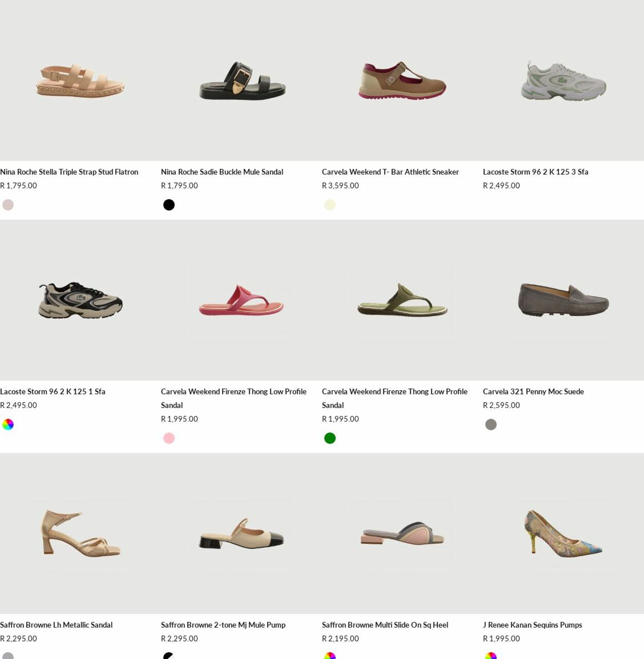Select multicolor swatch for Lacoste Storm 1 Sfa

pos(8,425)
